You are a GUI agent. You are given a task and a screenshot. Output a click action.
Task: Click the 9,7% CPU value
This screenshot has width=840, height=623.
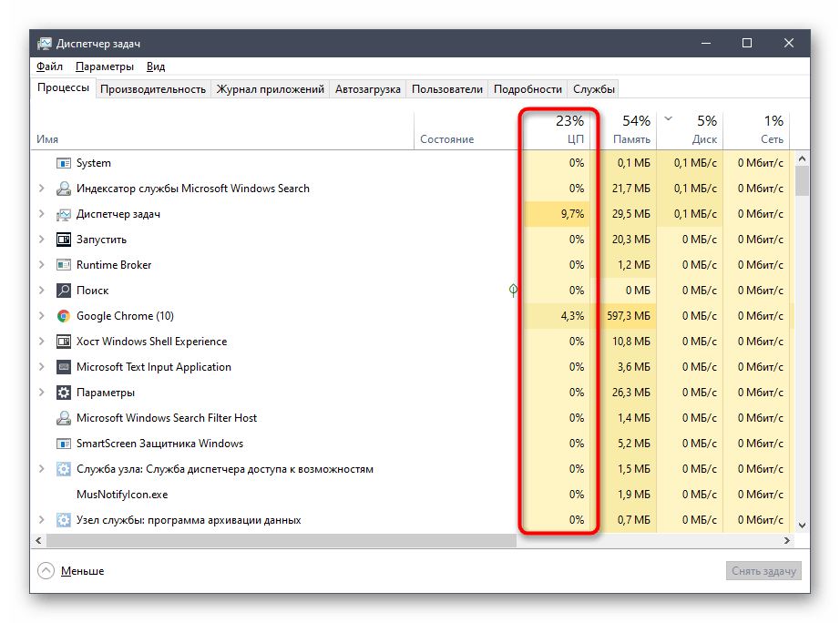[572, 214]
